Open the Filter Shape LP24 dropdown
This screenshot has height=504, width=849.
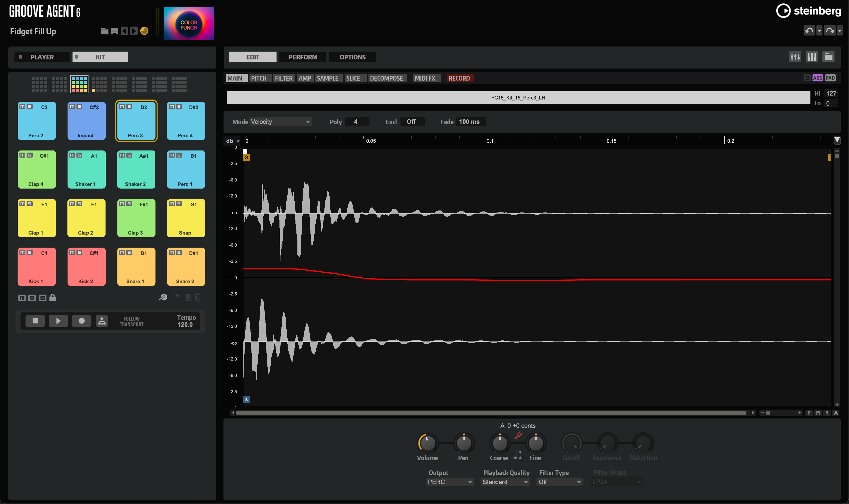[x=616, y=482]
